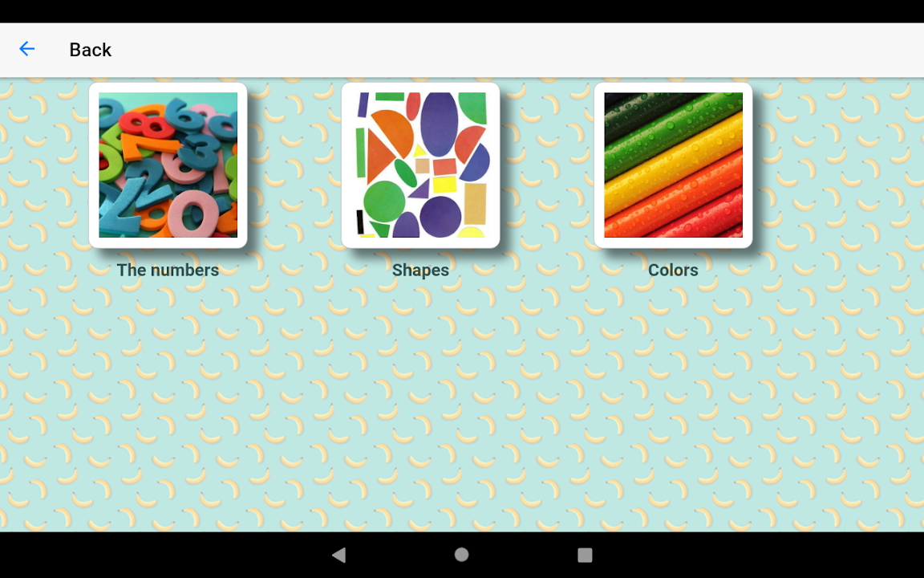The height and width of the screenshot is (578, 924).
Task: Click the tall purple oval in Shapes
Action: pyautogui.click(x=439, y=124)
